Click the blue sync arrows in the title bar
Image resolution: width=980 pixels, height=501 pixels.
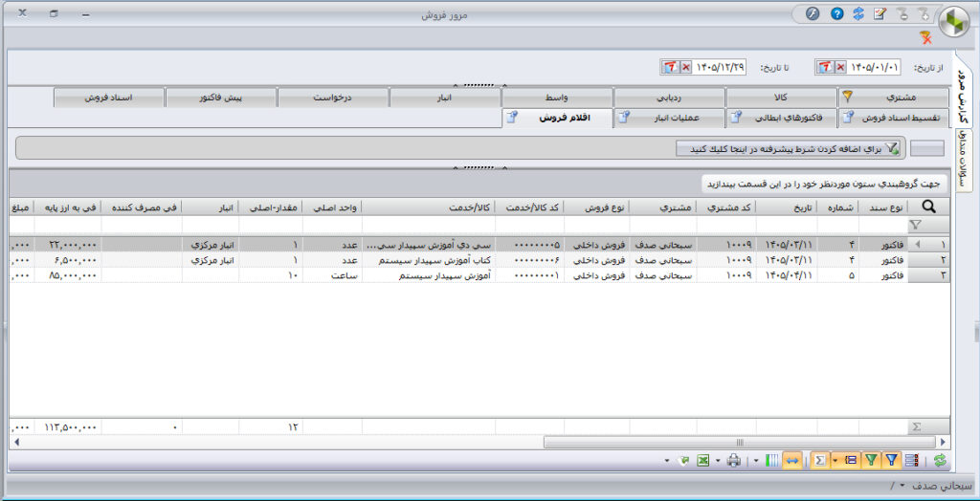pyautogui.click(x=858, y=14)
